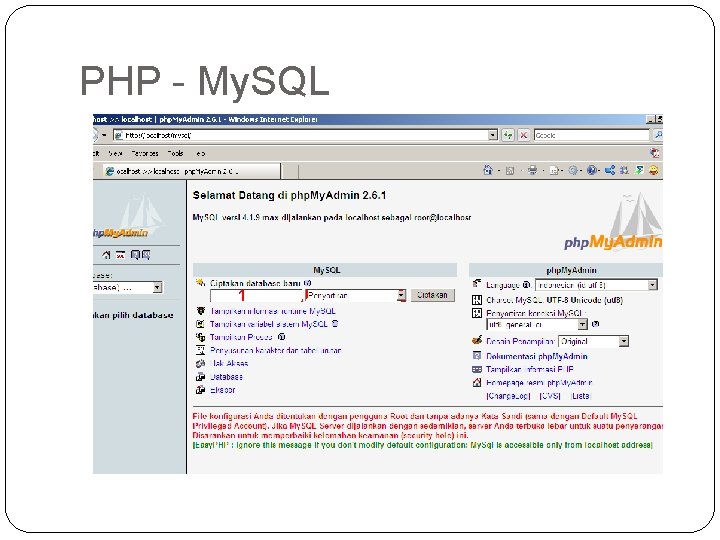
Task: Click the icon beside Penyusunan karakter
Action: click(x=200, y=350)
